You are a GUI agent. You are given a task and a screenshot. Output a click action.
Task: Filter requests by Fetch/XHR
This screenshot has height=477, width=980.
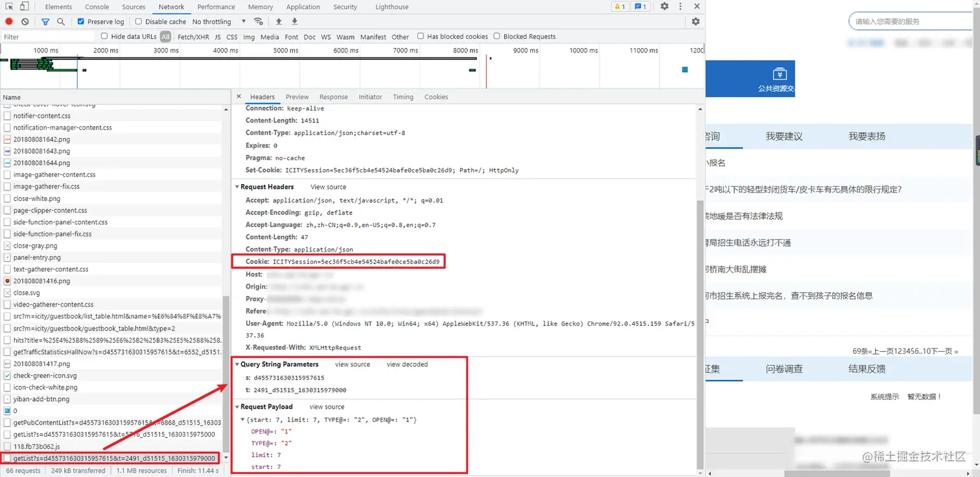click(x=193, y=37)
